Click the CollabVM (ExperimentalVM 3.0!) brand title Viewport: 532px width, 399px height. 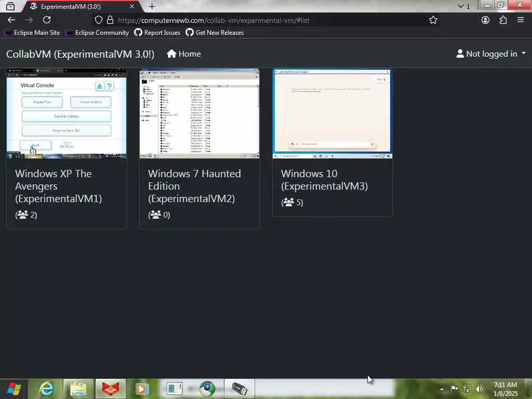pos(81,54)
